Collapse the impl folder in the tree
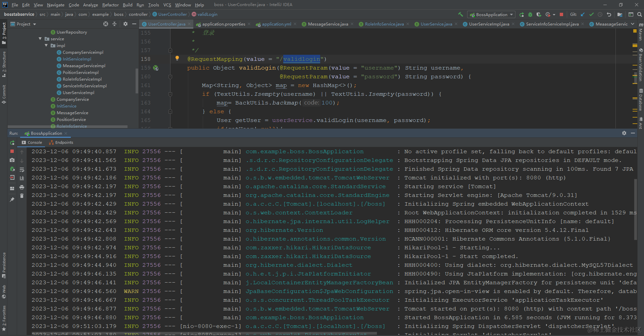This screenshot has width=644, height=336. 46,45
